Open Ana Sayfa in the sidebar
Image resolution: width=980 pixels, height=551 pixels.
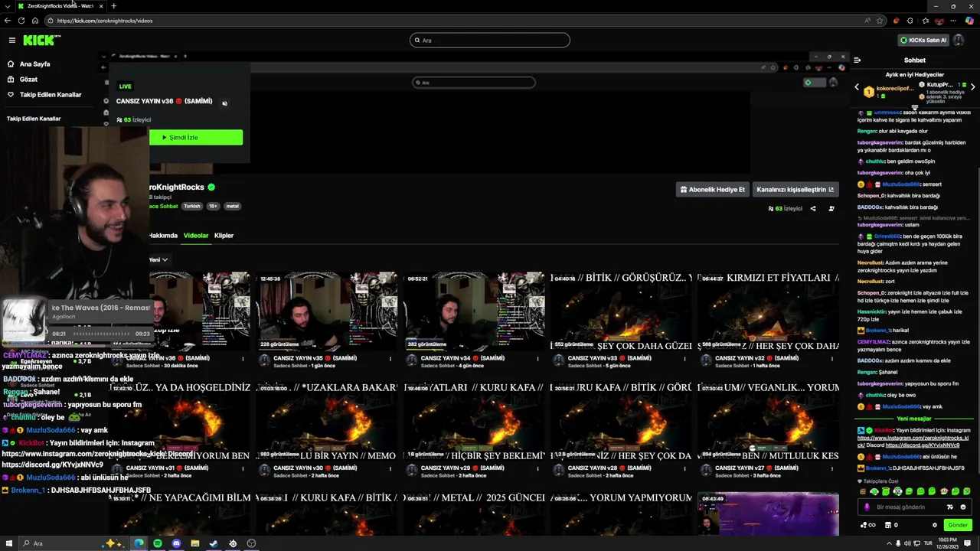tap(34, 64)
